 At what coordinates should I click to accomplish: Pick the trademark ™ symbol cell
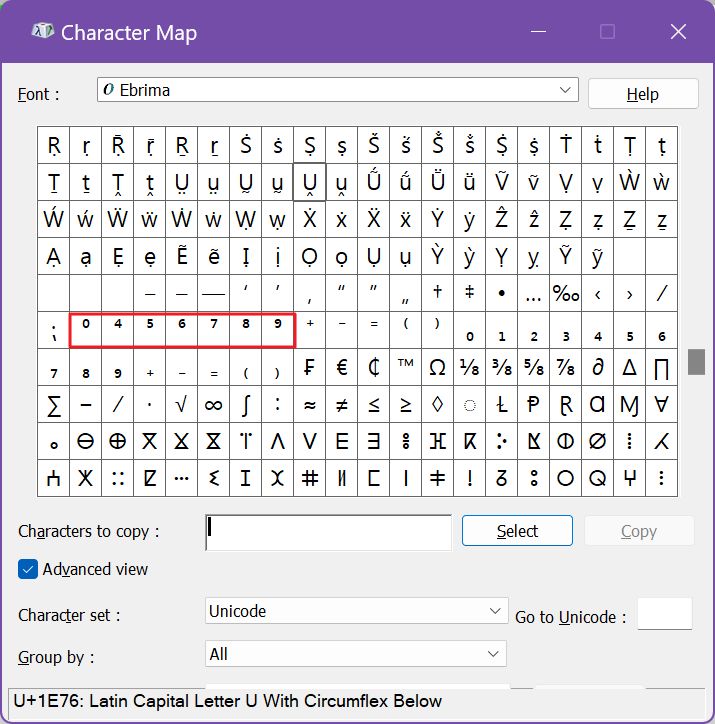[x=406, y=367]
